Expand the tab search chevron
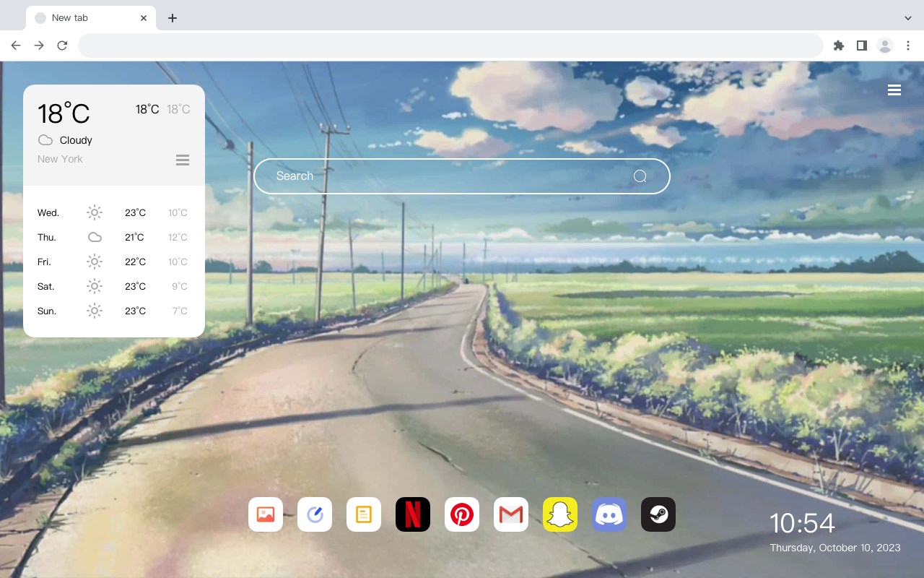Screen dimensions: 924x578 (908, 18)
